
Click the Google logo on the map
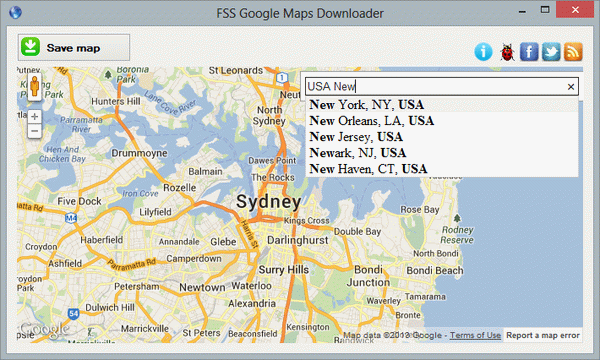click(x=45, y=330)
